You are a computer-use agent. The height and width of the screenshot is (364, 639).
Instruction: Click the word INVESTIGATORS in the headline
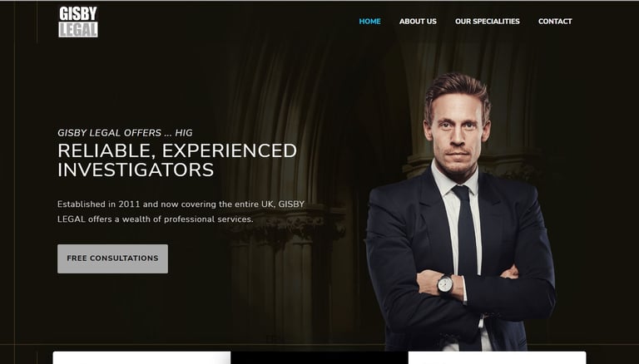(136, 170)
